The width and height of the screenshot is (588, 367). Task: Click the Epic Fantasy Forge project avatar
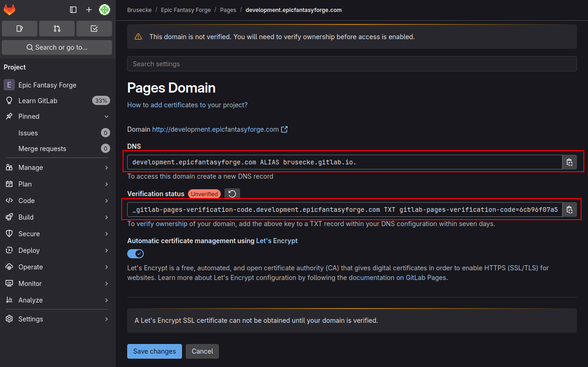click(x=9, y=85)
